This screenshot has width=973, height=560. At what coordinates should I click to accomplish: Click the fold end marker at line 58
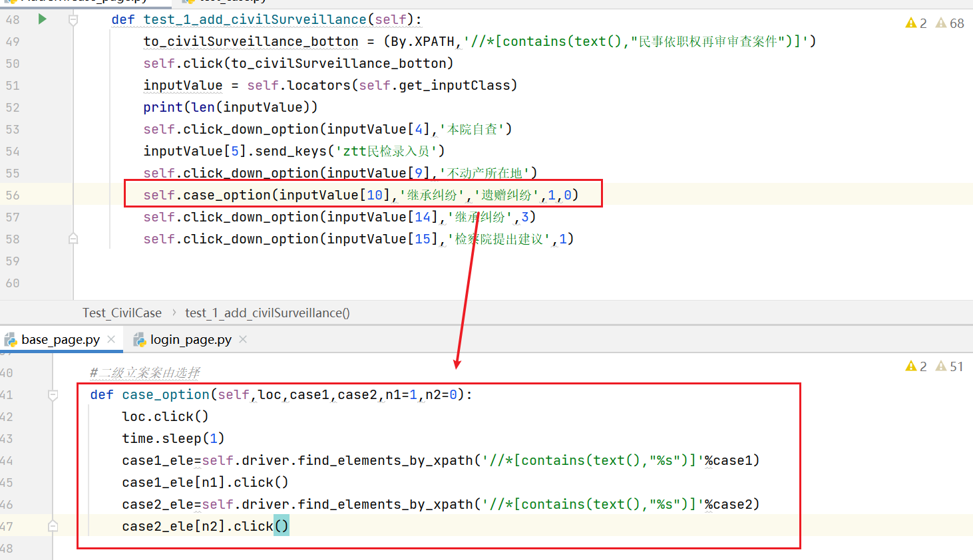(x=73, y=239)
